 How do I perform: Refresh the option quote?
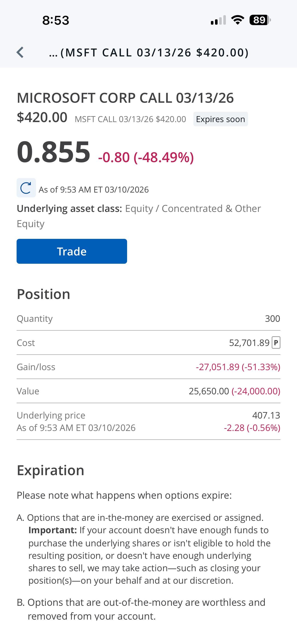pyautogui.click(x=26, y=188)
